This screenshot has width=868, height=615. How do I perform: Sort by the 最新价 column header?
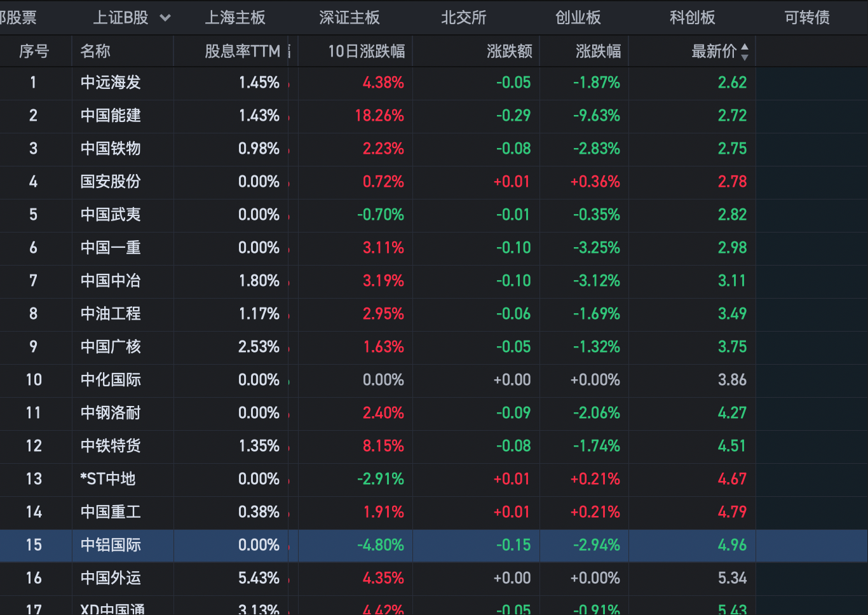pyautogui.click(x=714, y=51)
